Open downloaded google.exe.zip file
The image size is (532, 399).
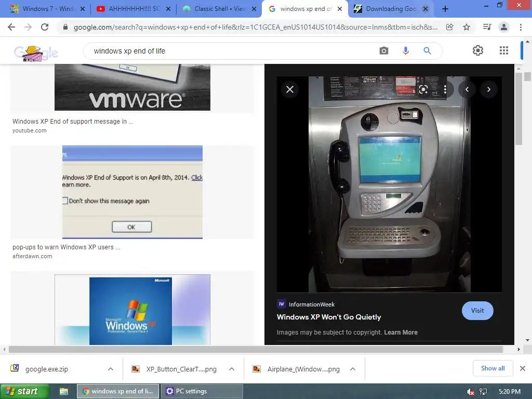pyautogui.click(x=46, y=369)
